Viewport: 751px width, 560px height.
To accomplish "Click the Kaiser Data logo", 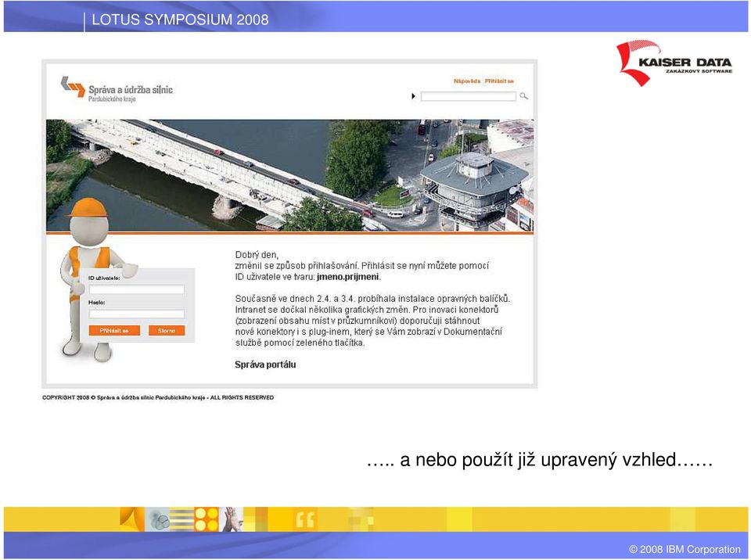I will pyautogui.click(x=674, y=63).
